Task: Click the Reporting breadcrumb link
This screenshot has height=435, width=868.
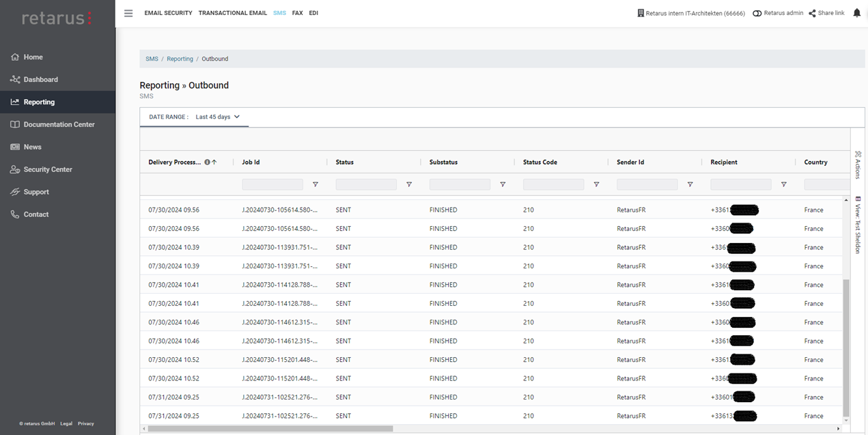Action: [x=180, y=59]
